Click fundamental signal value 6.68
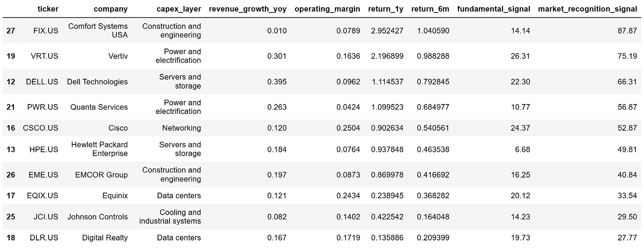 [523, 149]
